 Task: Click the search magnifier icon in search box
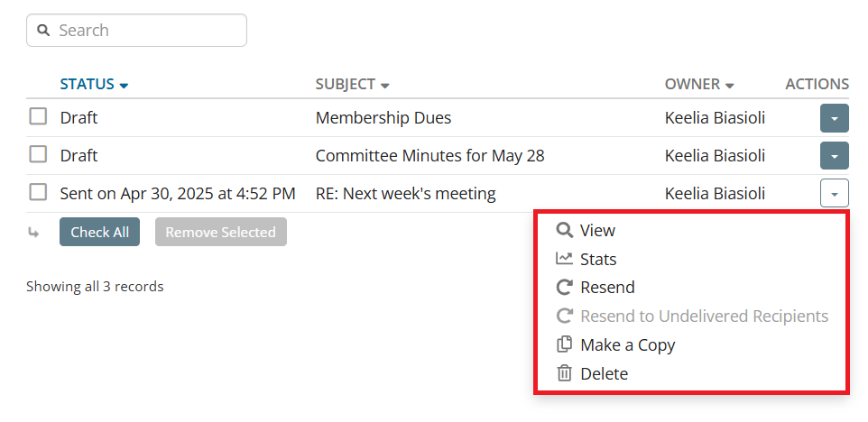(43, 30)
